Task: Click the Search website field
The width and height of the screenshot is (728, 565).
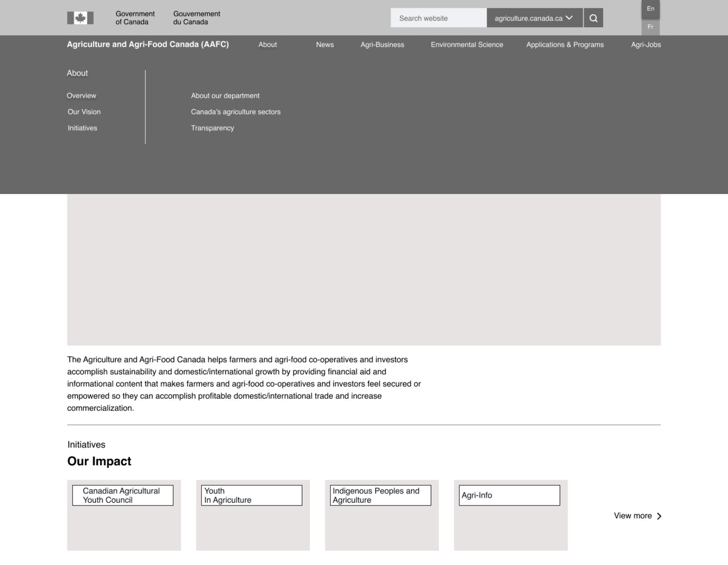Action: (x=439, y=18)
